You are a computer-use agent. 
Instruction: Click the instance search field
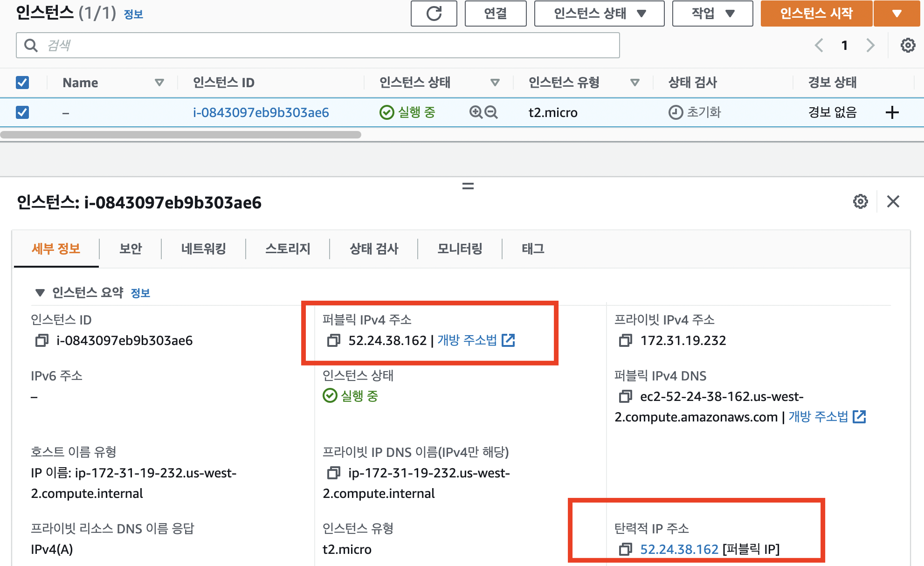tap(317, 45)
